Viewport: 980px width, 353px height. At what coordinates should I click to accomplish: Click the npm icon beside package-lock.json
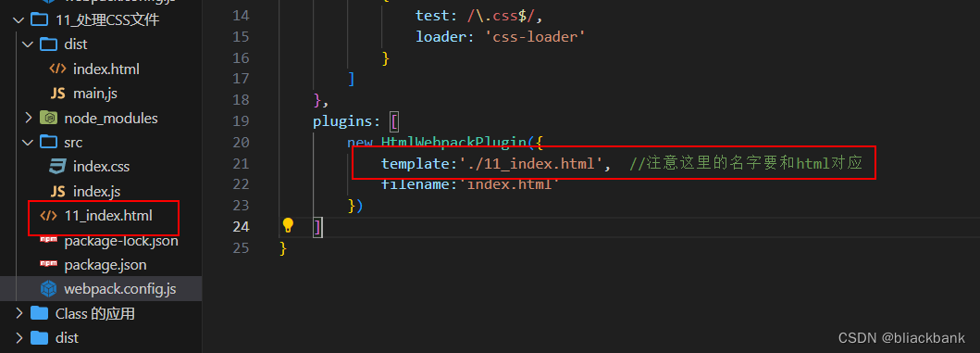pyautogui.click(x=48, y=239)
